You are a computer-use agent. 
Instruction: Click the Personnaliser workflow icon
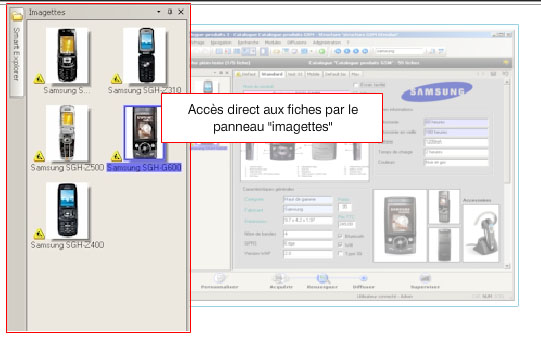coord(219,277)
